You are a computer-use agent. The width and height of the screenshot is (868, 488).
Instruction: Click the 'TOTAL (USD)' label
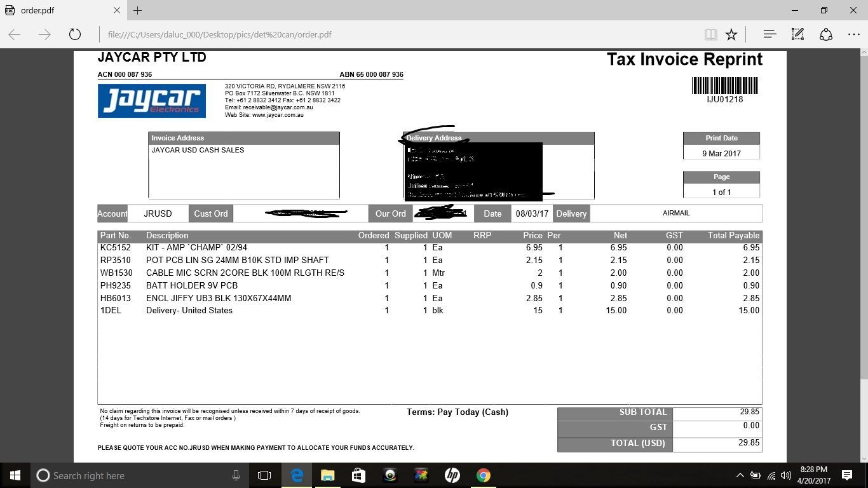[638, 443]
